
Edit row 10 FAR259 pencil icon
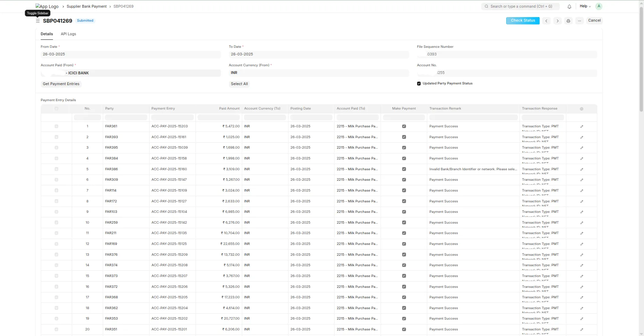pyautogui.click(x=582, y=223)
